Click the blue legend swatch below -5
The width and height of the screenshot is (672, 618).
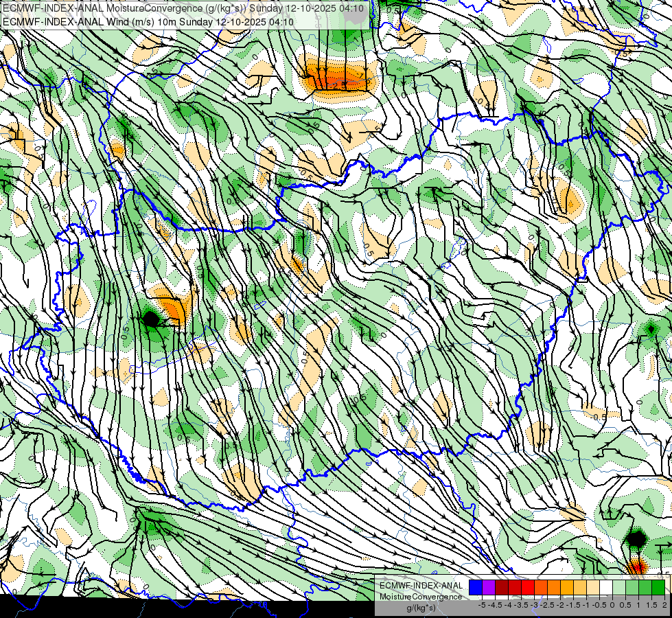coord(476,588)
